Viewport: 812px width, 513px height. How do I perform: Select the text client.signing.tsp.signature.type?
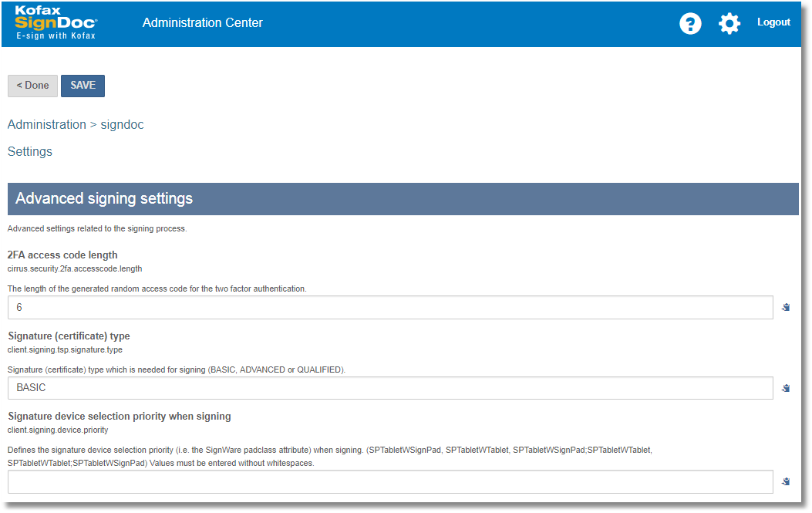pyautogui.click(x=65, y=349)
